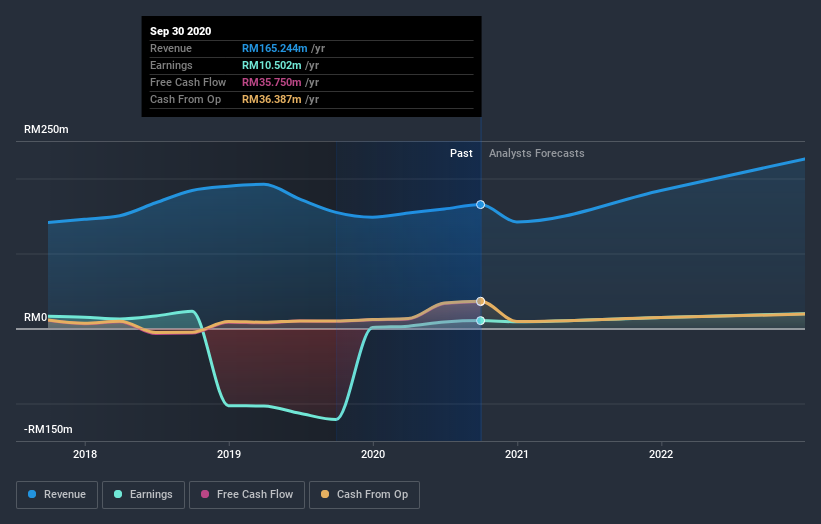Click the Sep 30 2020 tooltip date
The width and height of the screenshot is (821, 524).
tap(181, 31)
